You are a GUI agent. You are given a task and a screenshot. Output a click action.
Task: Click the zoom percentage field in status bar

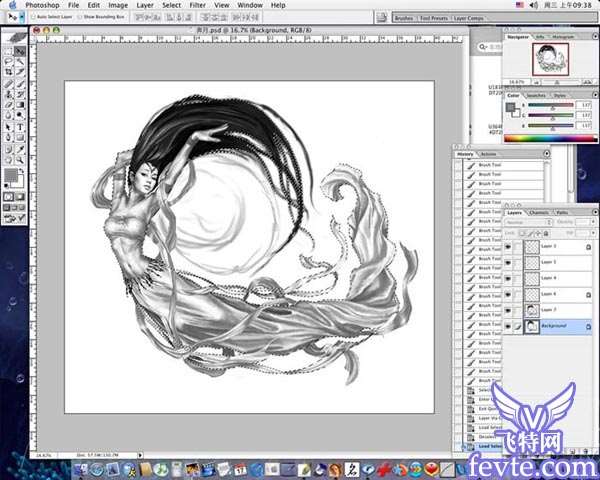coord(43,456)
